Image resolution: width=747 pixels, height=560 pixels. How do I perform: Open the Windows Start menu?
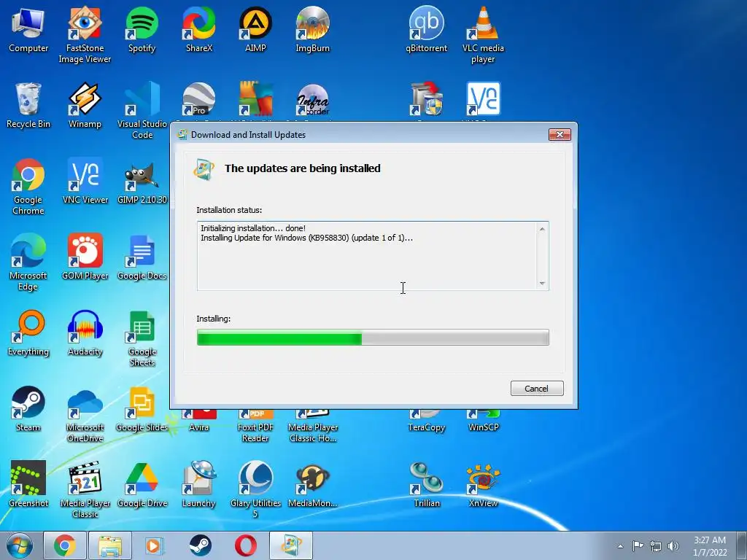[19, 545]
